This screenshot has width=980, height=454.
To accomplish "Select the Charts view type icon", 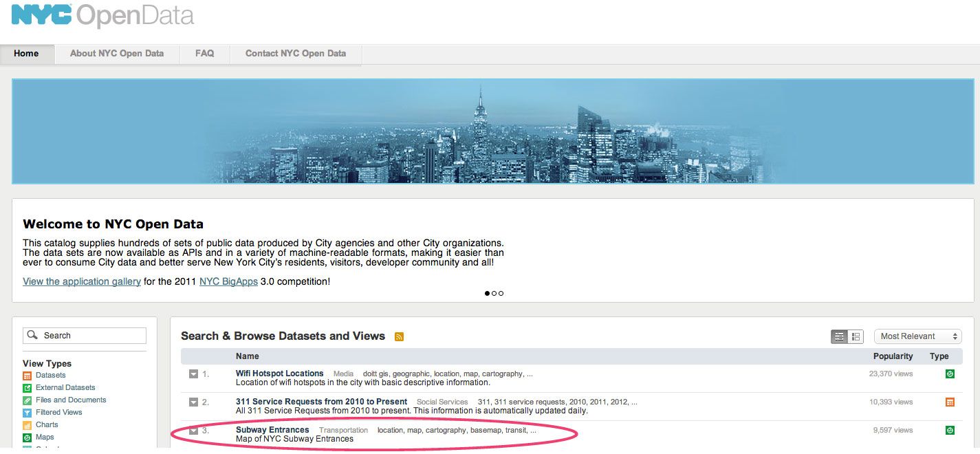I will coord(27,425).
